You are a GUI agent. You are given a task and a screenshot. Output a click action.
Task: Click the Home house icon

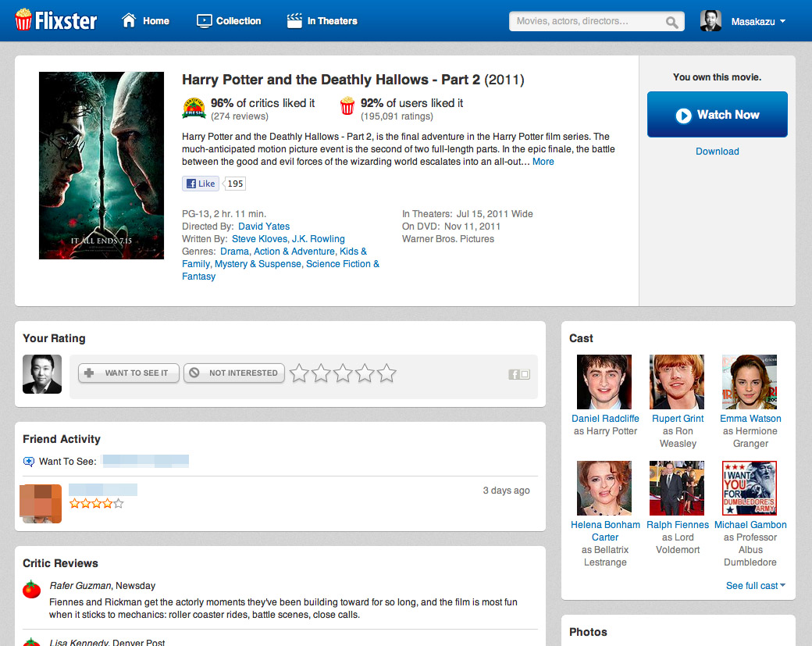click(129, 21)
